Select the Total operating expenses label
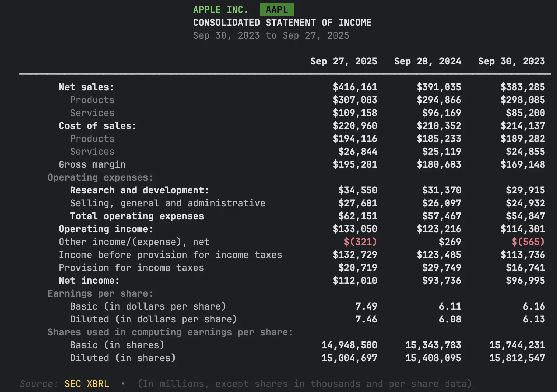557x392 pixels. tap(137, 216)
